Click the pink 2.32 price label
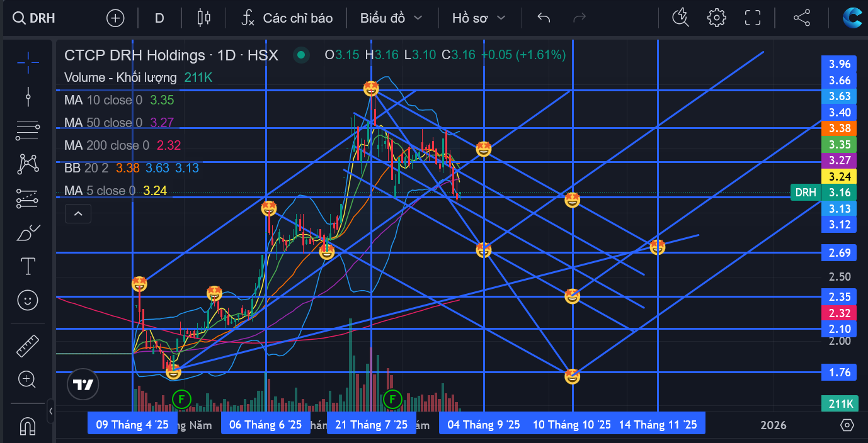 (840, 313)
